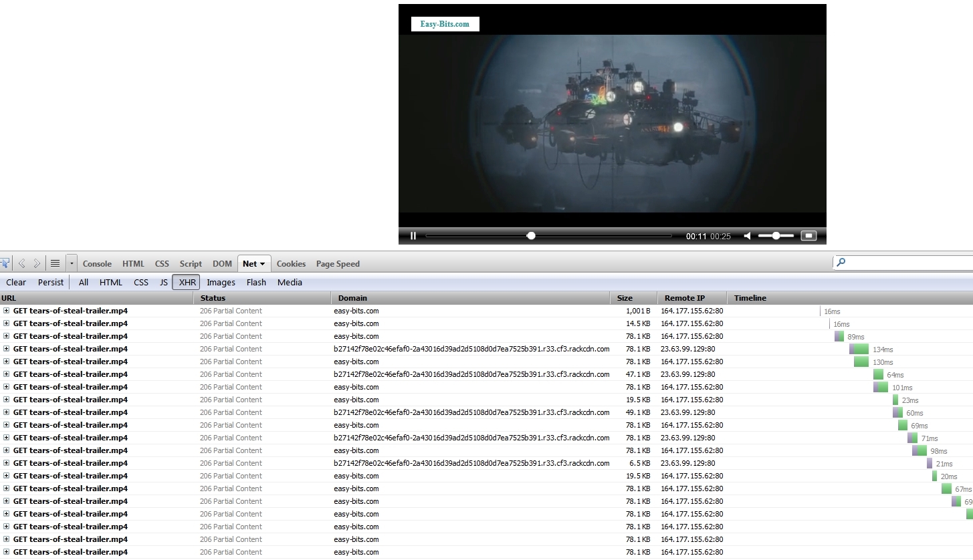
Task: Pause the video playback
Action: point(413,236)
